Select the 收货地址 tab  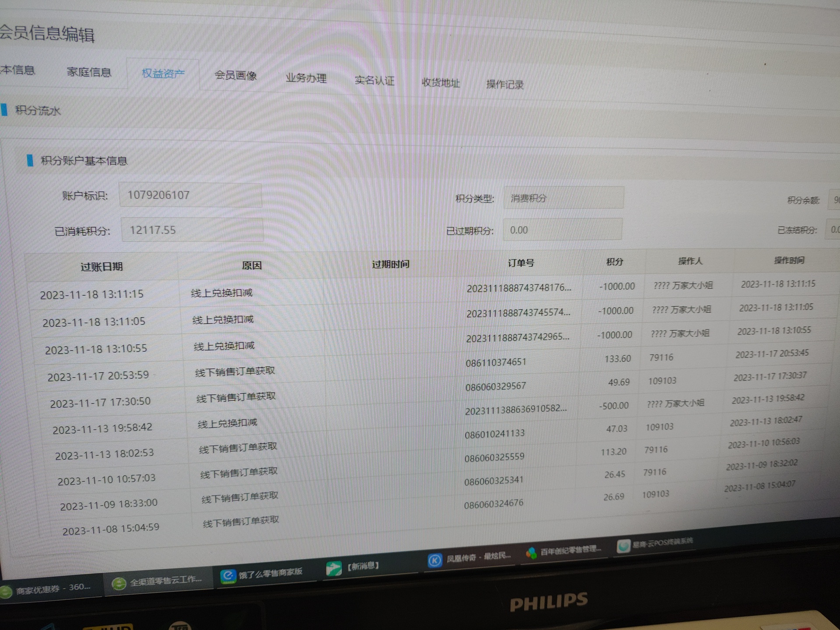(x=441, y=83)
